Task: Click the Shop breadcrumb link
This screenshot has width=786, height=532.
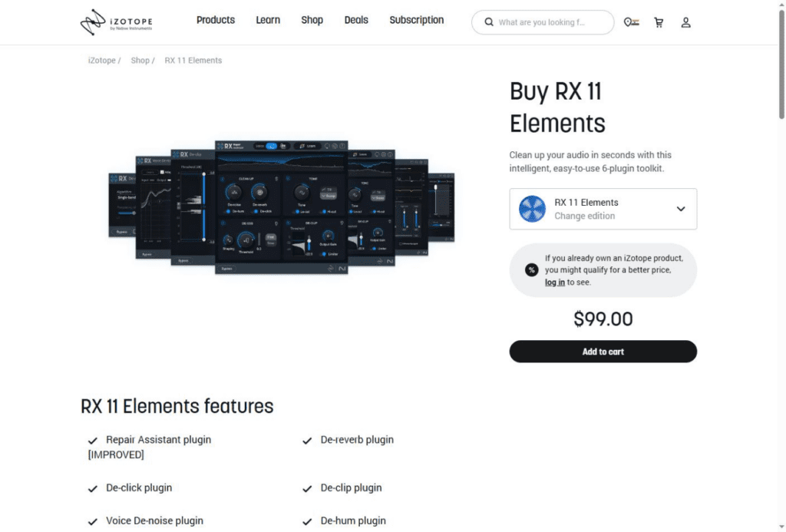Action: click(x=140, y=60)
